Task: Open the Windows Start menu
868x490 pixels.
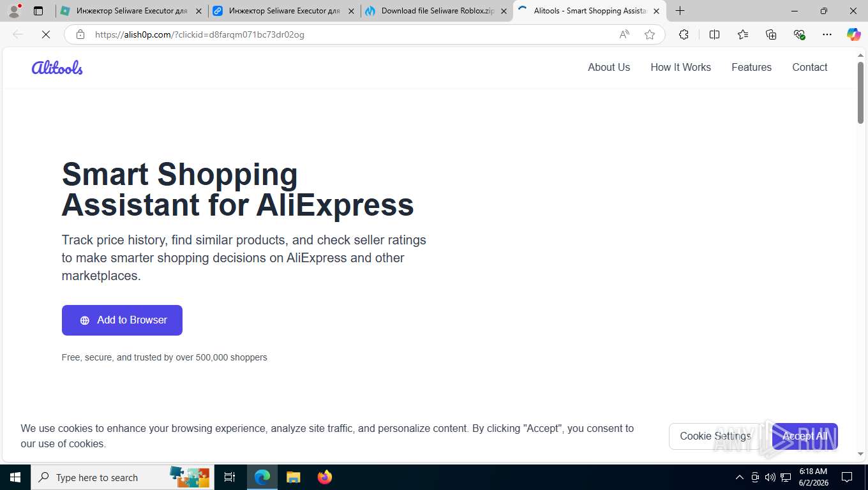Action: pyautogui.click(x=15, y=477)
